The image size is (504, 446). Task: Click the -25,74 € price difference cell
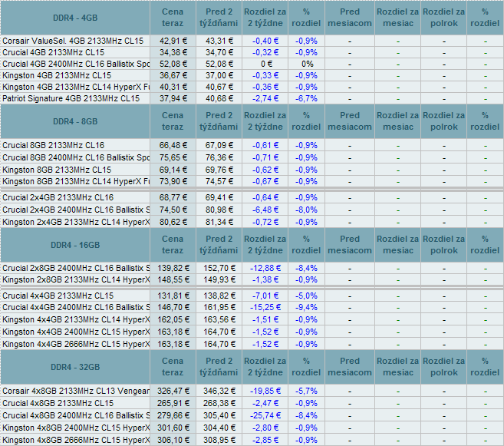click(265, 415)
